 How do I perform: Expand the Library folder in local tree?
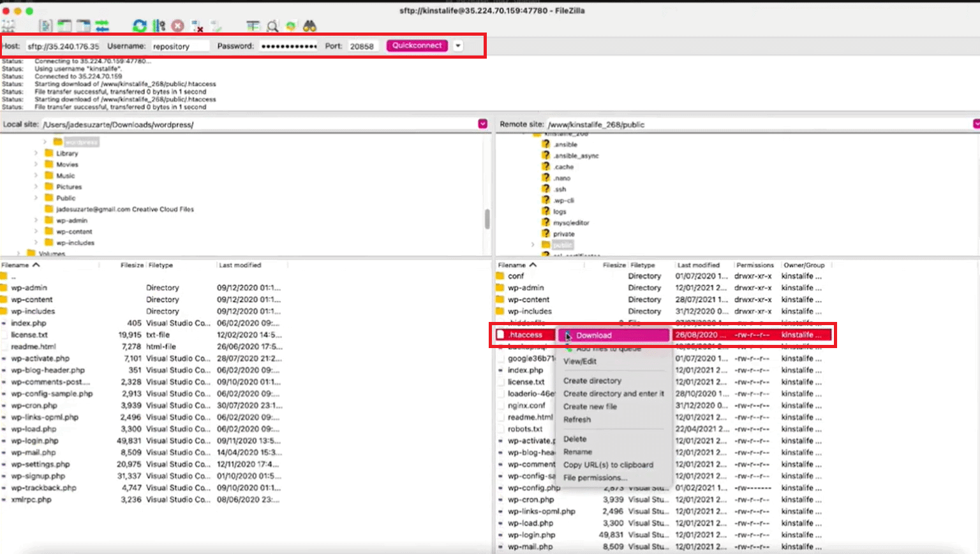tap(36, 154)
